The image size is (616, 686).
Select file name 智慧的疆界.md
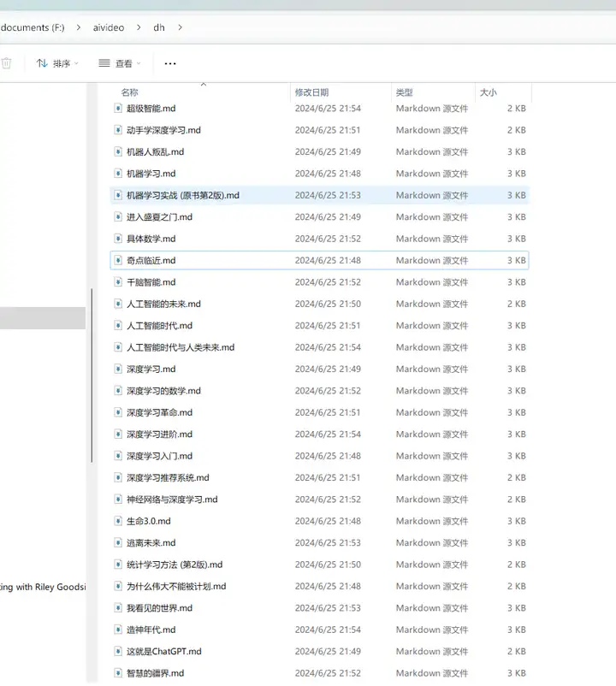156,673
